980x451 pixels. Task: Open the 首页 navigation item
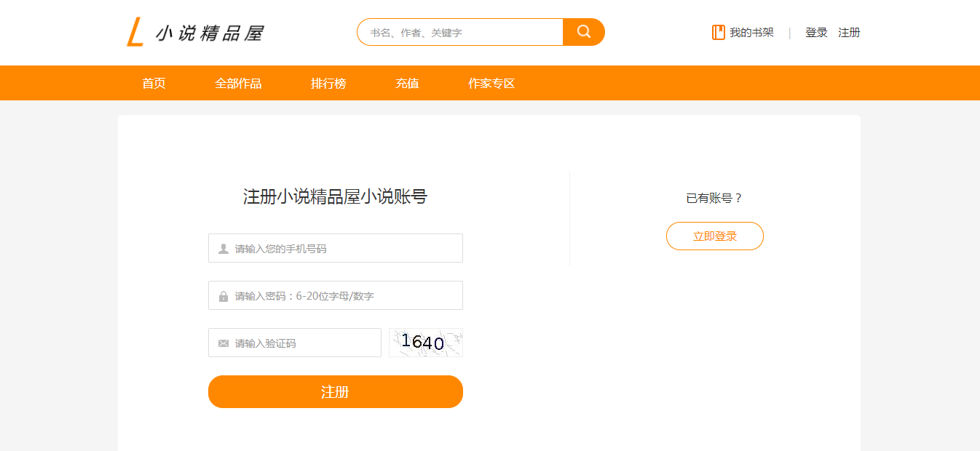[154, 84]
